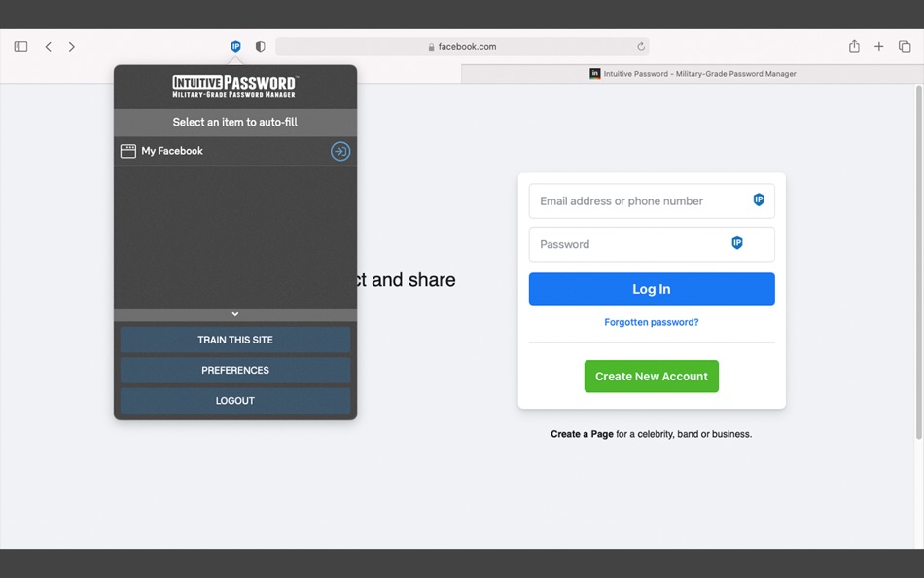
Task: Click the blue Log In button
Action: click(652, 289)
